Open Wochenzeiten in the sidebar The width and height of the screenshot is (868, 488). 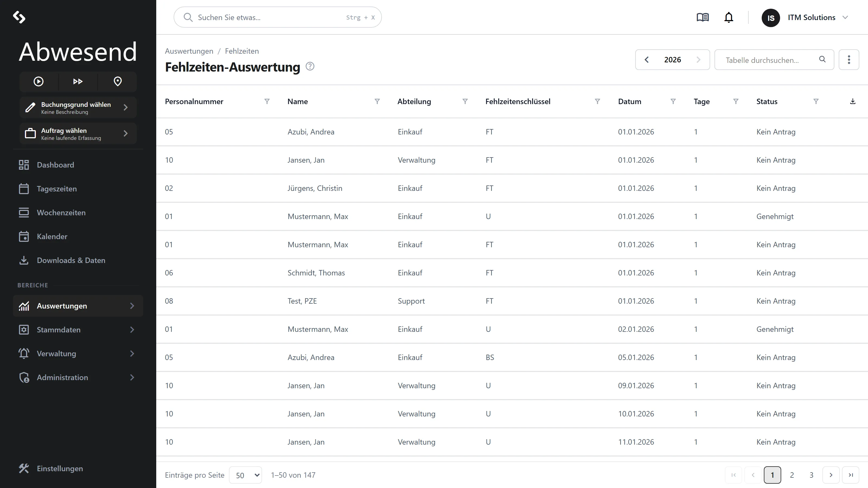(78, 213)
